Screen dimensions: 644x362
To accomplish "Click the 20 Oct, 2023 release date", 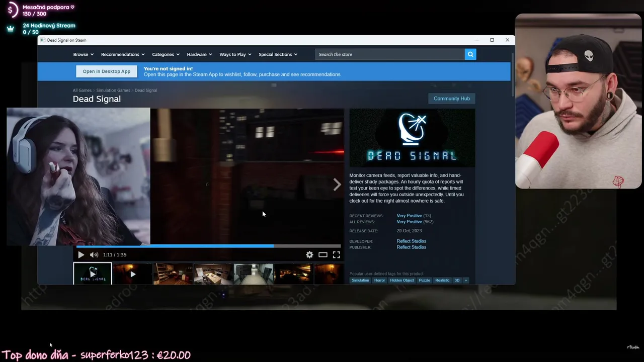I will coord(409,231).
